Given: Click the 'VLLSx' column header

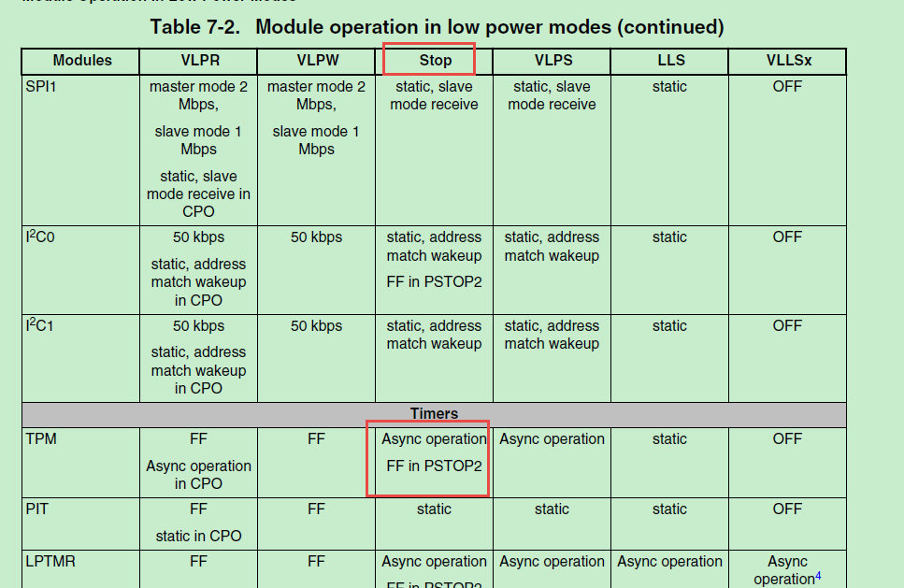Looking at the screenshot, I should pyautogui.click(x=789, y=61).
